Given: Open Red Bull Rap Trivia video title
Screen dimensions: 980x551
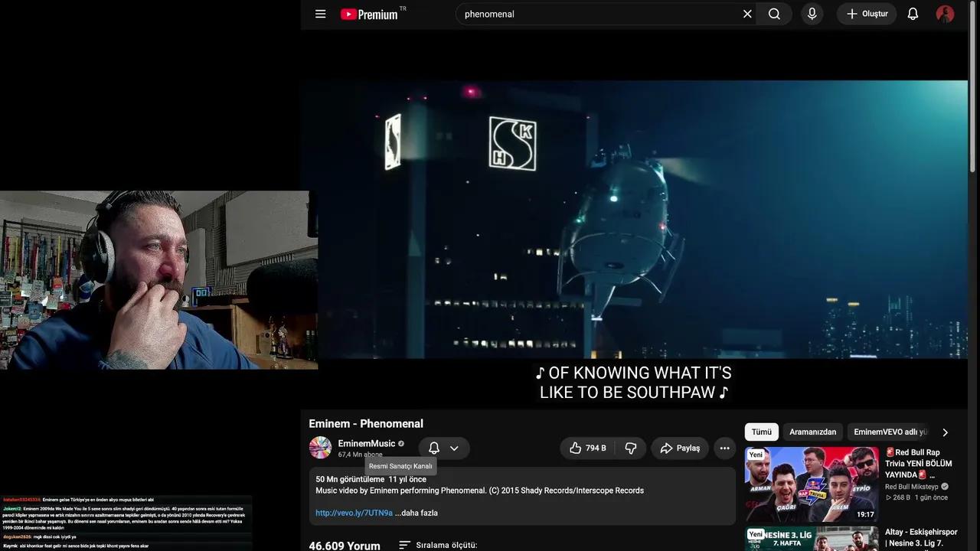Looking at the screenshot, I should tap(919, 463).
